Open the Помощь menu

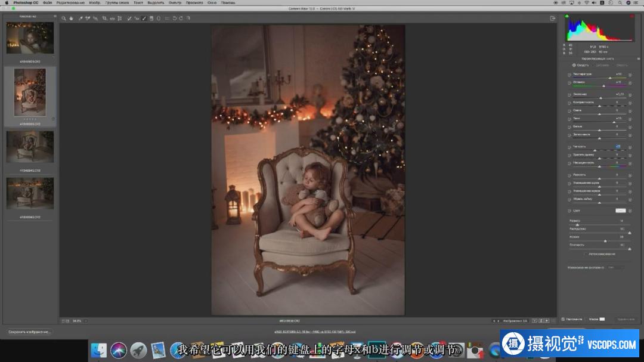[228, 3]
